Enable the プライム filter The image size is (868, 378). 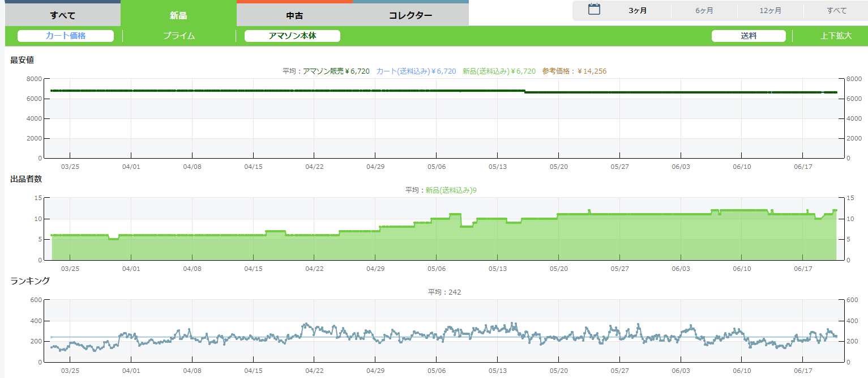(x=179, y=36)
